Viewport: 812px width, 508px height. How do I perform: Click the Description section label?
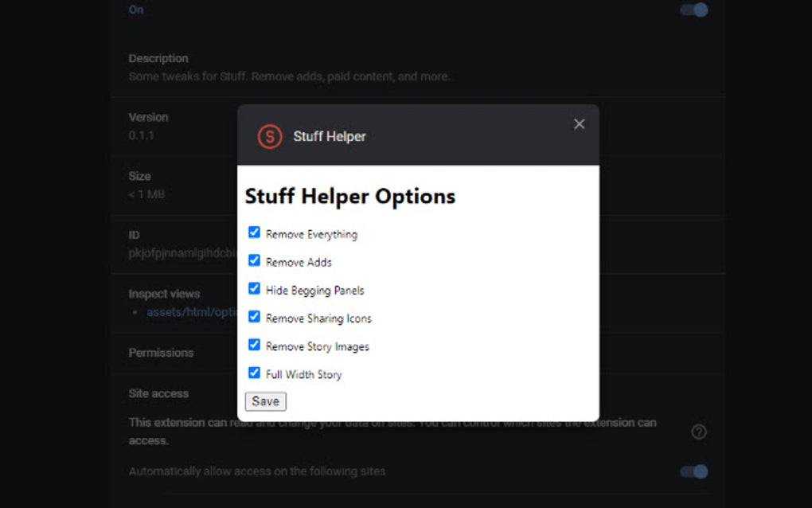158,58
